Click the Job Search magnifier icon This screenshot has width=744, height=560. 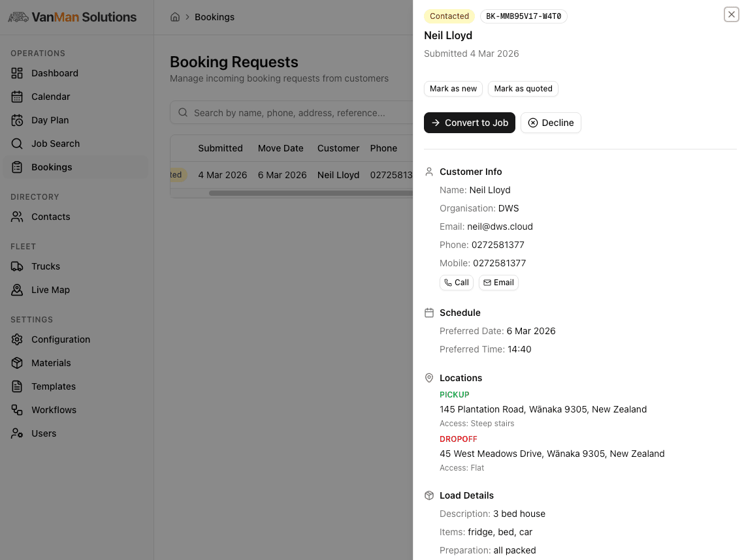point(18,144)
